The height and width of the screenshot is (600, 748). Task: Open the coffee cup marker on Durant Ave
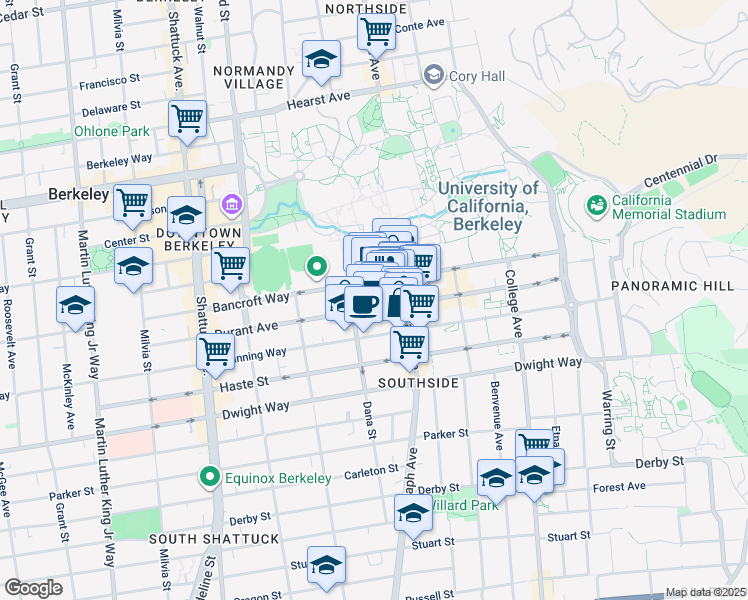[364, 304]
